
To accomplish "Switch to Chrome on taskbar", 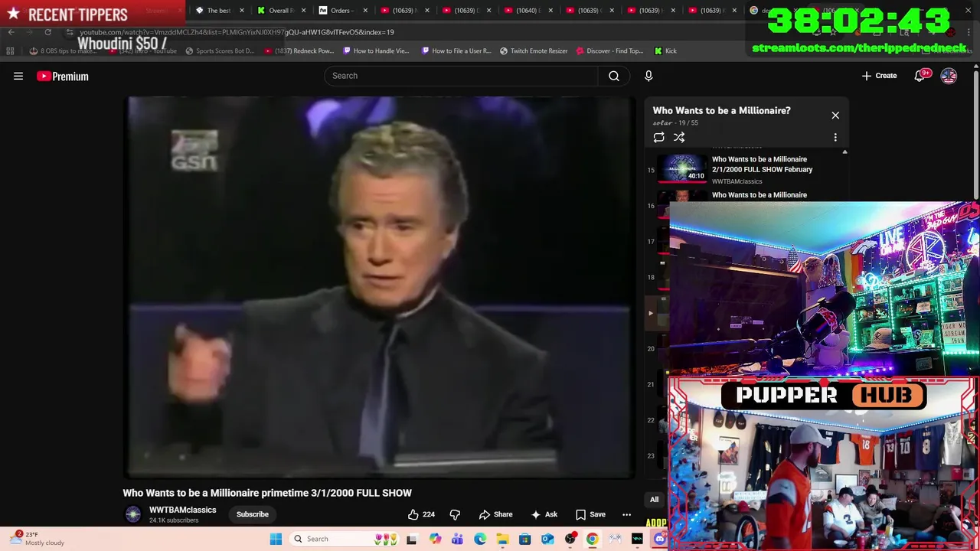I will click(592, 539).
